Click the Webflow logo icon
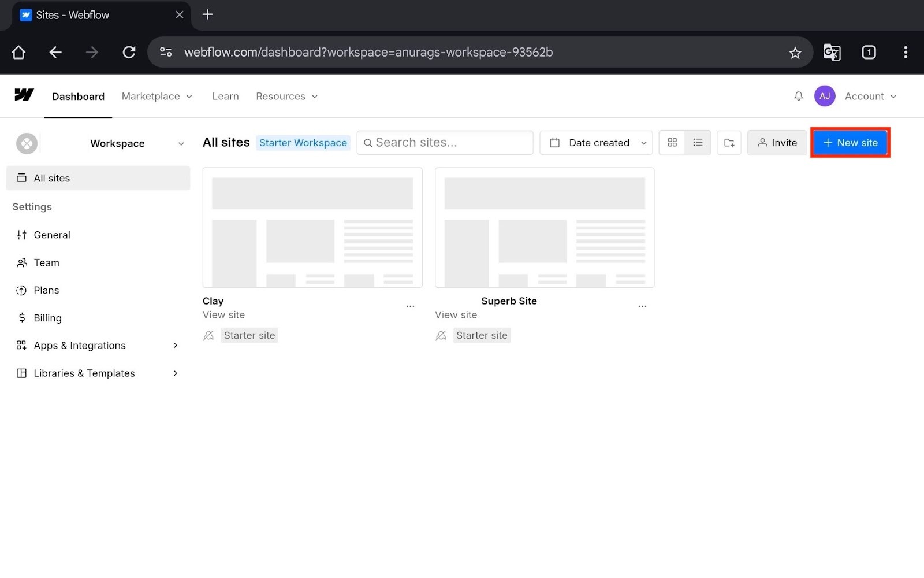 point(24,95)
